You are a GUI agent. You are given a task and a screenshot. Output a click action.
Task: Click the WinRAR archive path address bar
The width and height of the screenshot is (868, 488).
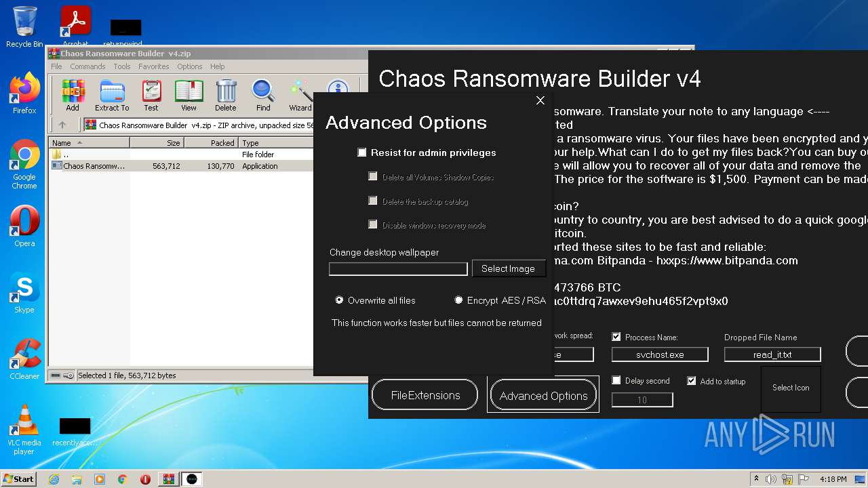200,125
